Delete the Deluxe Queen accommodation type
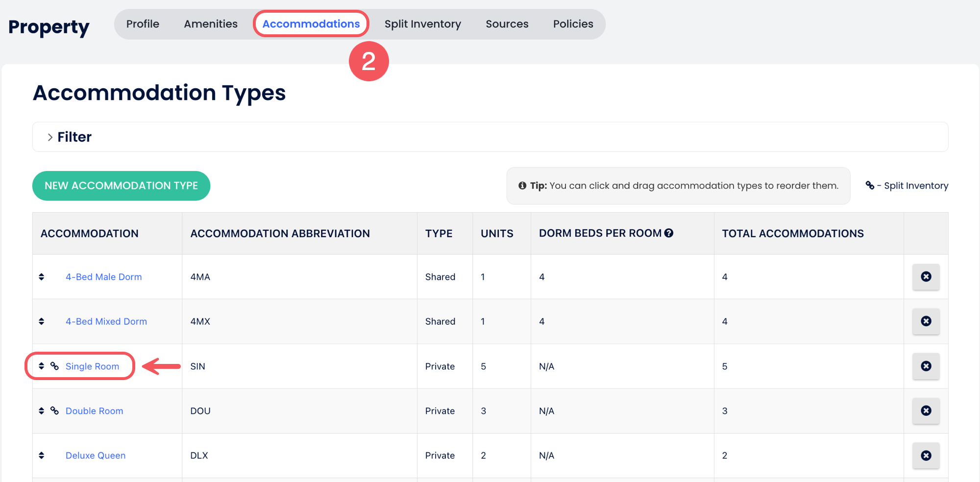Viewport: 980px width, 482px height. pyautogui.click(x=926, y=456)
